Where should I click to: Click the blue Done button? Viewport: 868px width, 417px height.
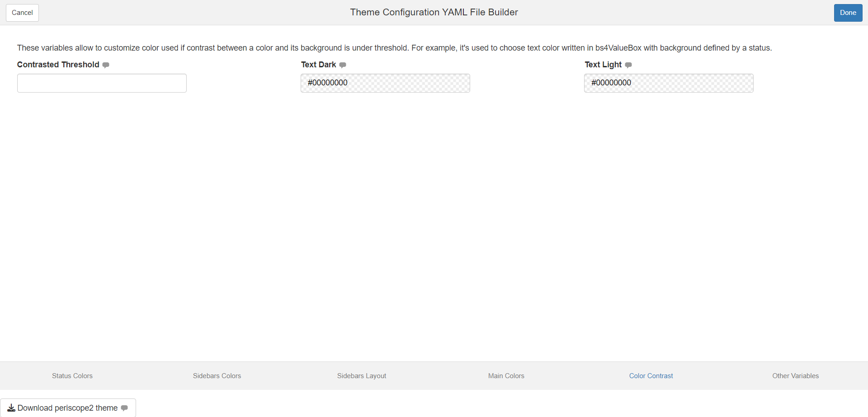coord(848,13)
